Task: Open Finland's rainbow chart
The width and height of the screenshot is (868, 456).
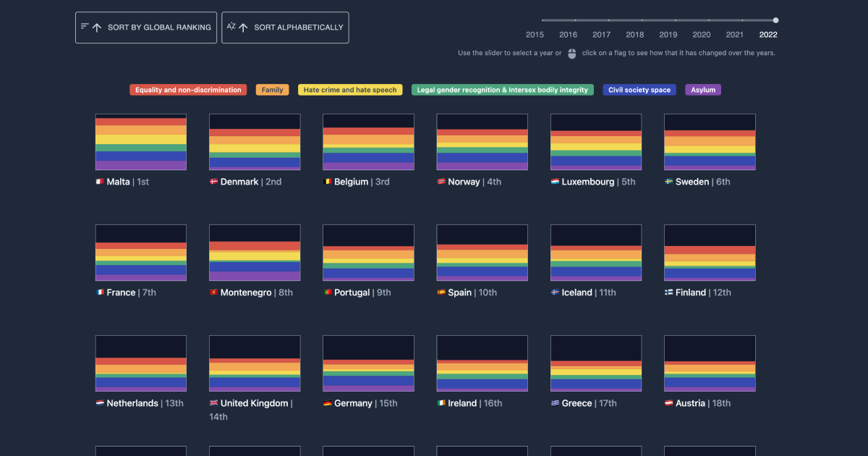Action: click(x=710, y=253)
